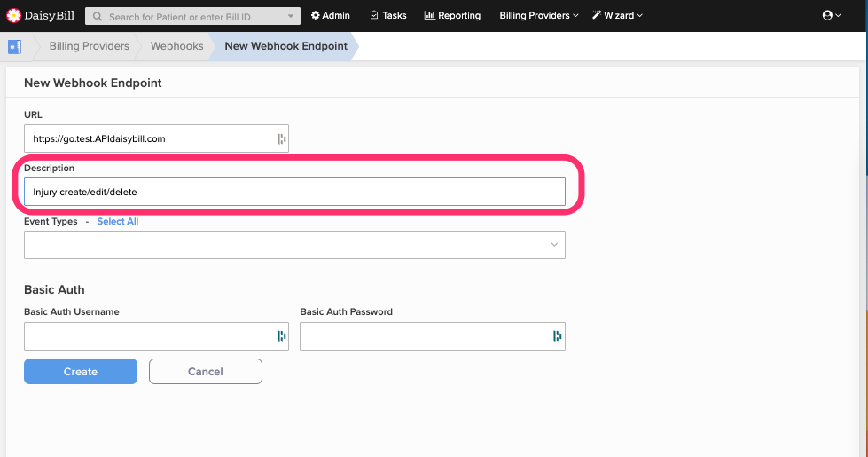Go to Billing Providers breadcrumb

click(x=90, y=46)
